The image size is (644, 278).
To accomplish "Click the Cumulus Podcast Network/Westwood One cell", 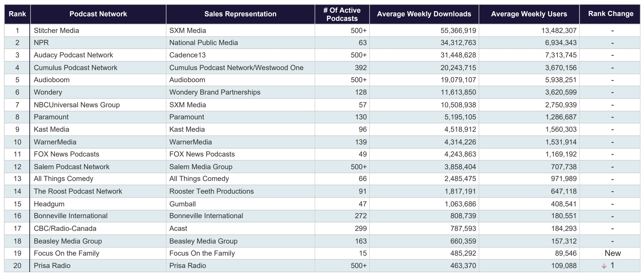I will coord(236,68).
